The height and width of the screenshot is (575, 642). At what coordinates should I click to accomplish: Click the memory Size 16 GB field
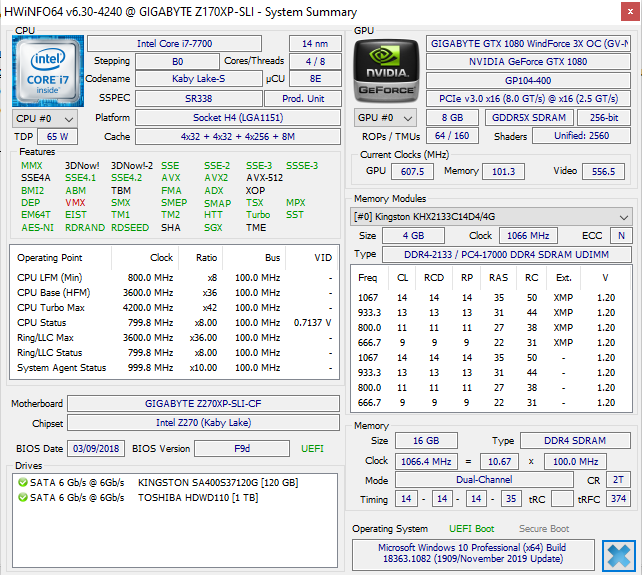426,441
